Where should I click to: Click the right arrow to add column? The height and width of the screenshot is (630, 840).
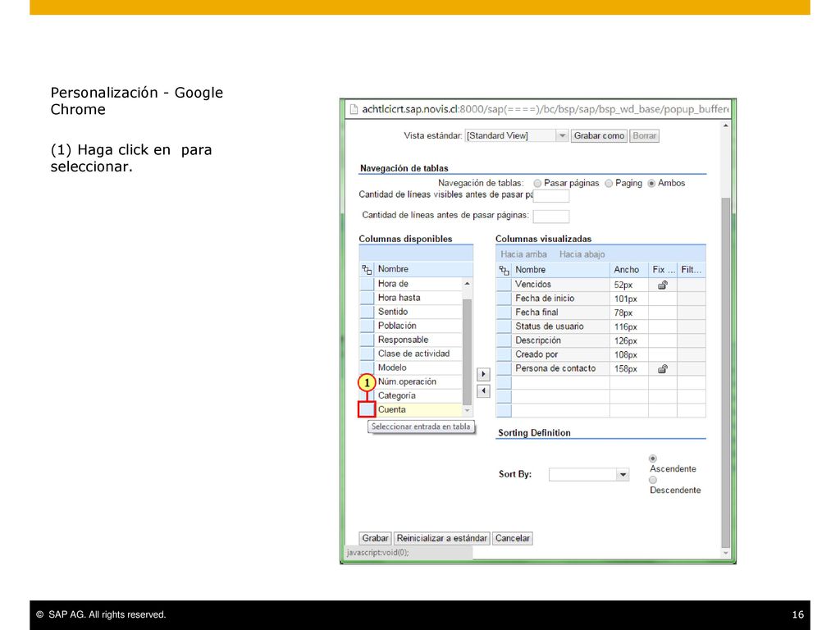tap(483, 374)
